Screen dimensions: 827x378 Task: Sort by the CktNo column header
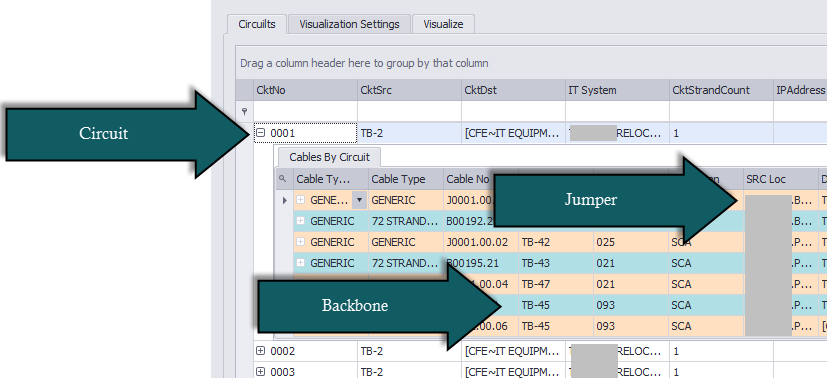305,90
